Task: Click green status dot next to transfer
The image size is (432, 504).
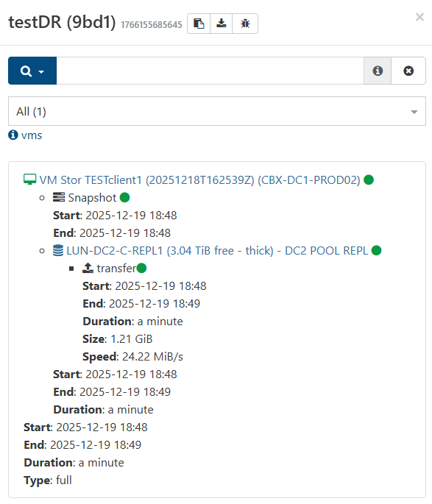Action: (141, 268)
